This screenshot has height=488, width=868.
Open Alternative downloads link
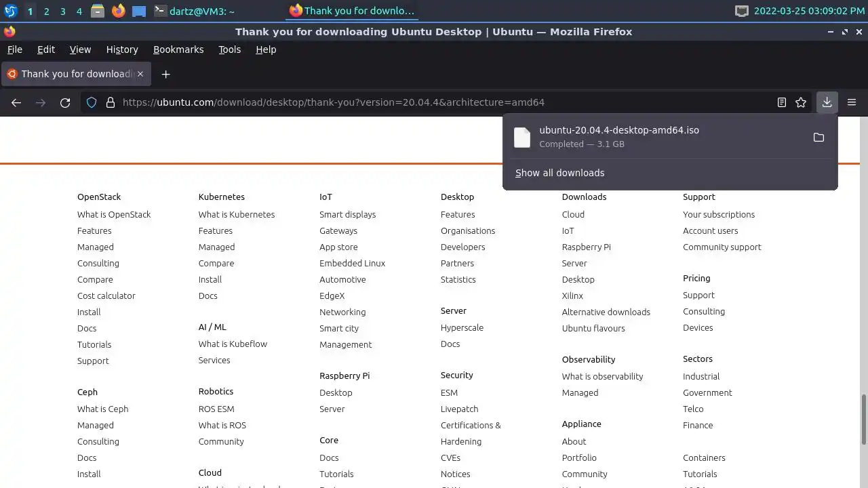[x=606, y=312]
